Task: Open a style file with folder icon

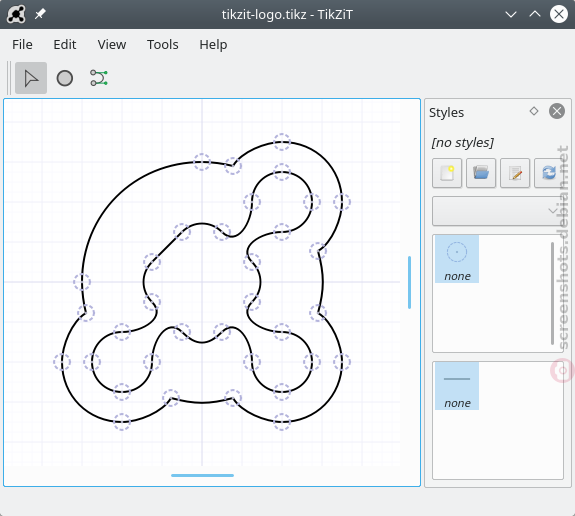Action: (x=481, y=173)
